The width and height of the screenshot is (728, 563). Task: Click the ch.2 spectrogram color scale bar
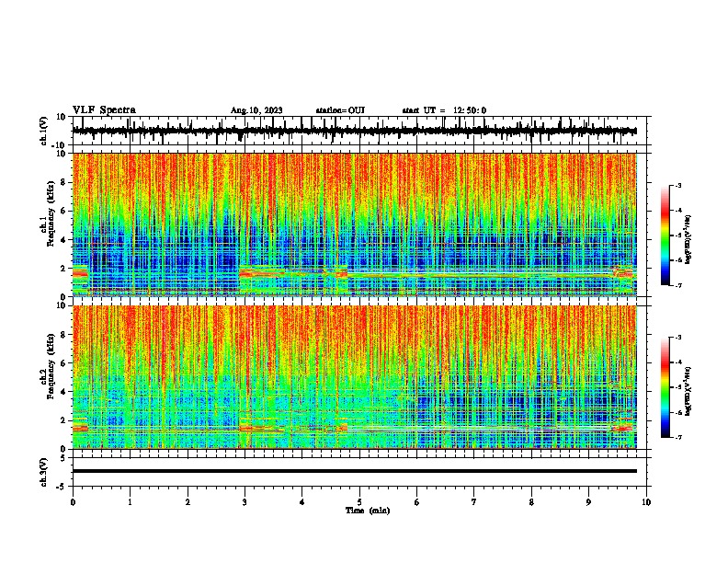[x=665, y=387]
